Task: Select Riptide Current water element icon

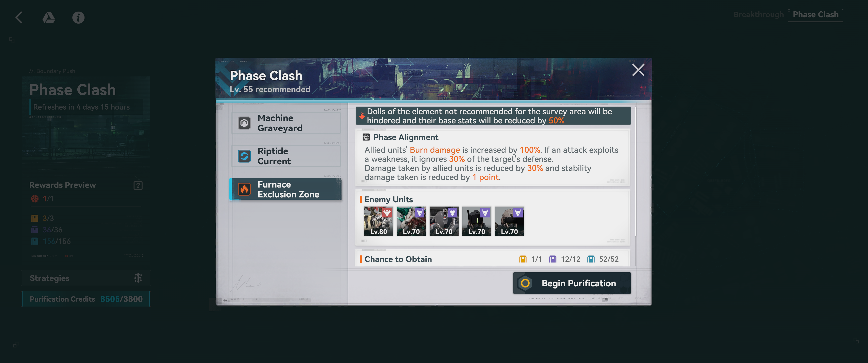Action: point(244,156)
